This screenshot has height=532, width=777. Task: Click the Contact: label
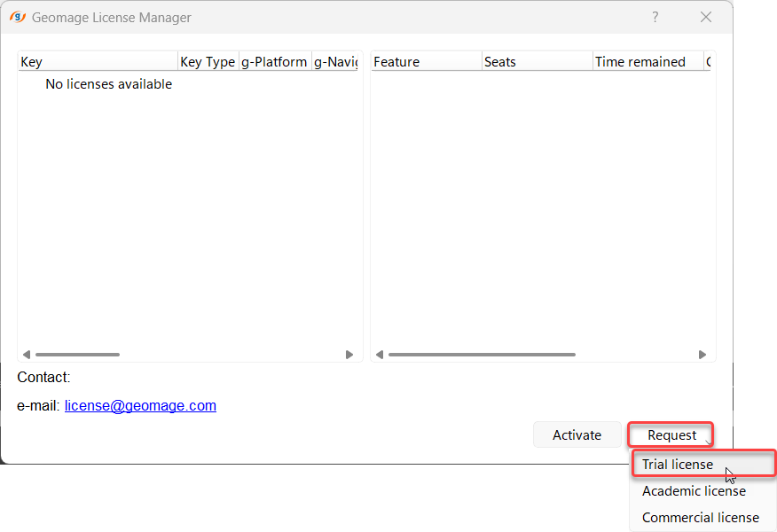click(43, 378)
